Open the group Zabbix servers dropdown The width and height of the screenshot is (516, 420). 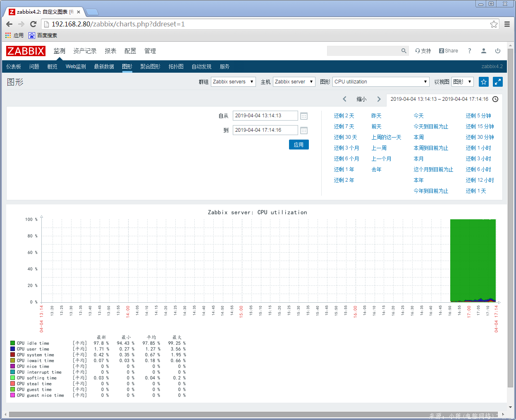pos(233,82)
